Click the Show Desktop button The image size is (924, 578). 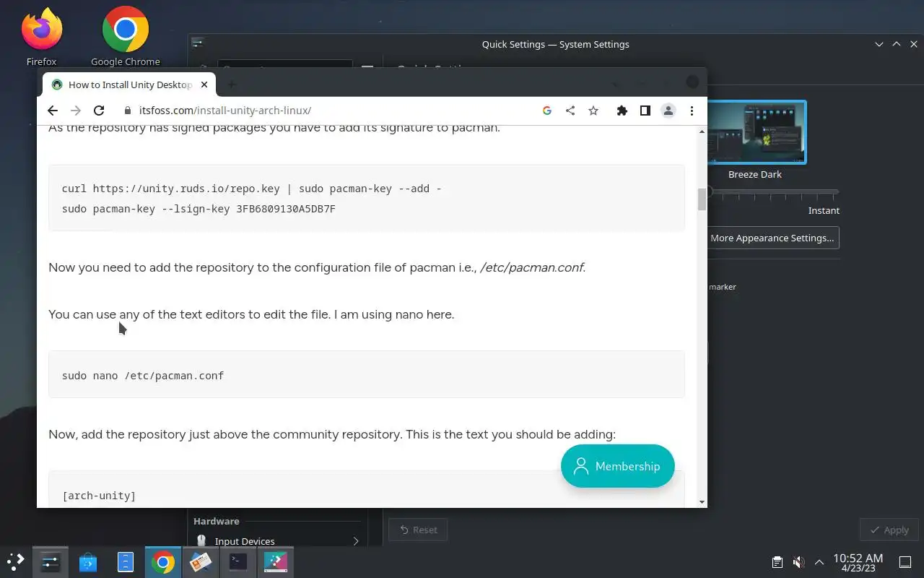pyautogui.click(x=905, y=562)
